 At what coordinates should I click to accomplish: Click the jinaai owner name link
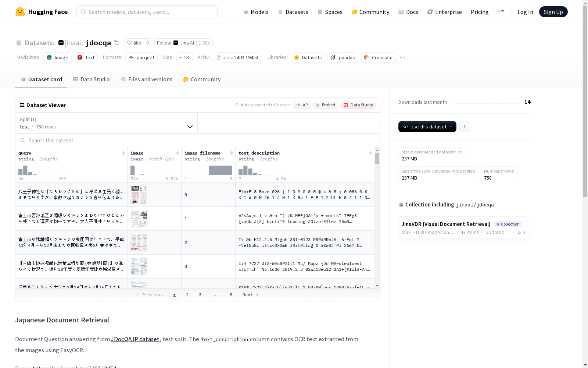click(73, 43)
